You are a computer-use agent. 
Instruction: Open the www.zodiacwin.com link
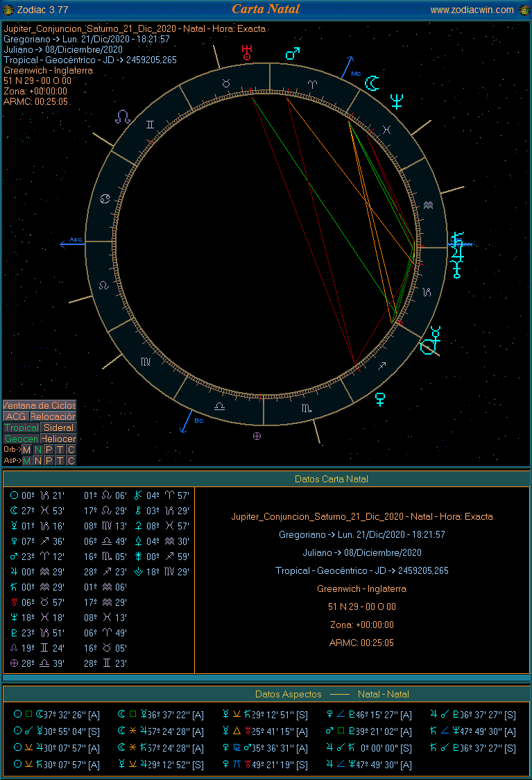472,10
